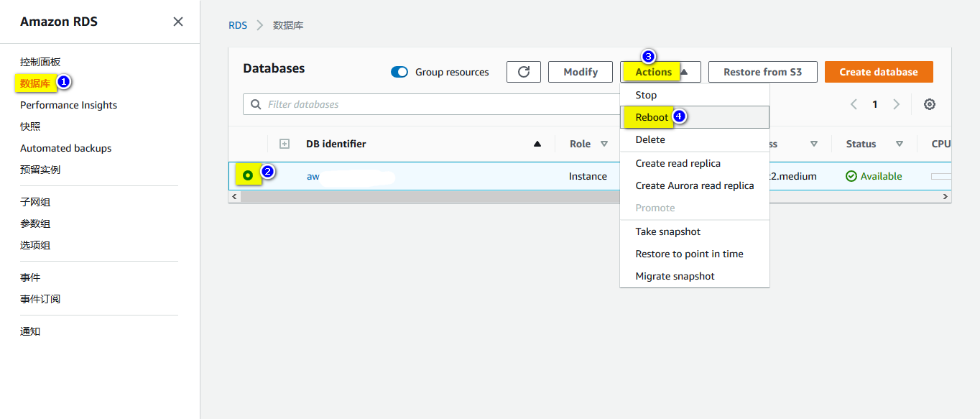This screenshot has width=980, height=419.
Task: Click the Available status check icon
Action: 851,176
